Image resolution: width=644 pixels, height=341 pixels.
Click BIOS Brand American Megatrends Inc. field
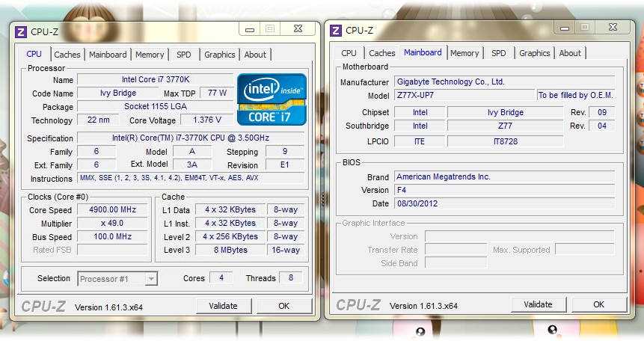(505, 176)
